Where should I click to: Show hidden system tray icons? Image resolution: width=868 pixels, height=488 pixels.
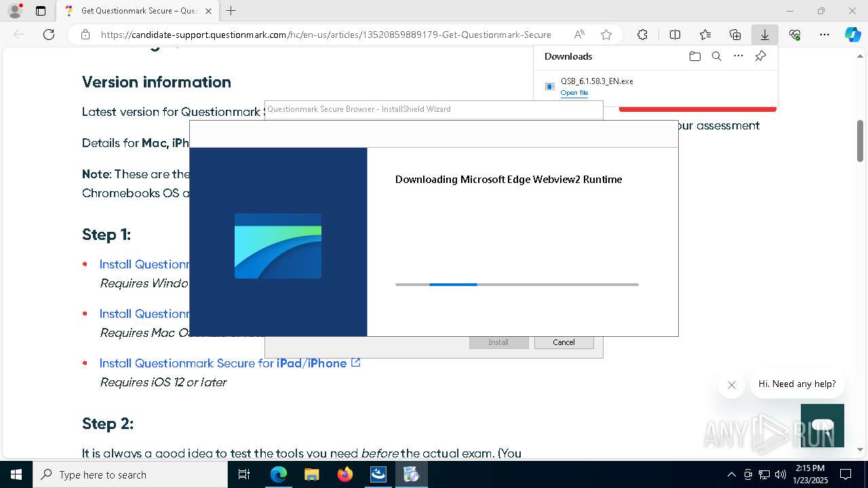[731, 474]
